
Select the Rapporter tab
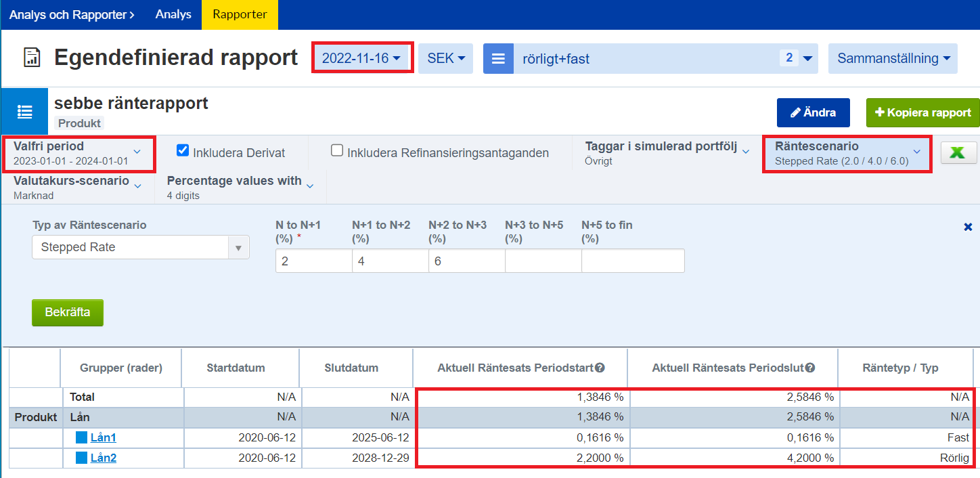click(x=240, y=14)
